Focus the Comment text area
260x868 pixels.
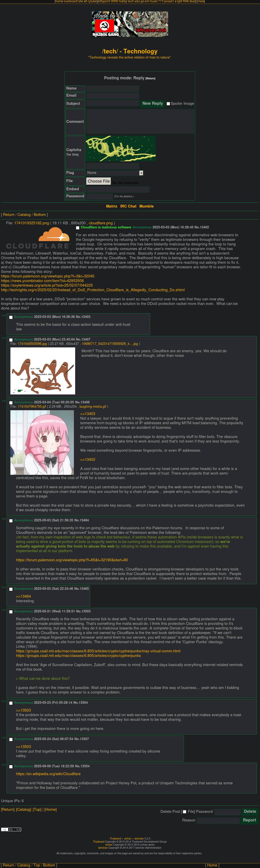point(140,122)
